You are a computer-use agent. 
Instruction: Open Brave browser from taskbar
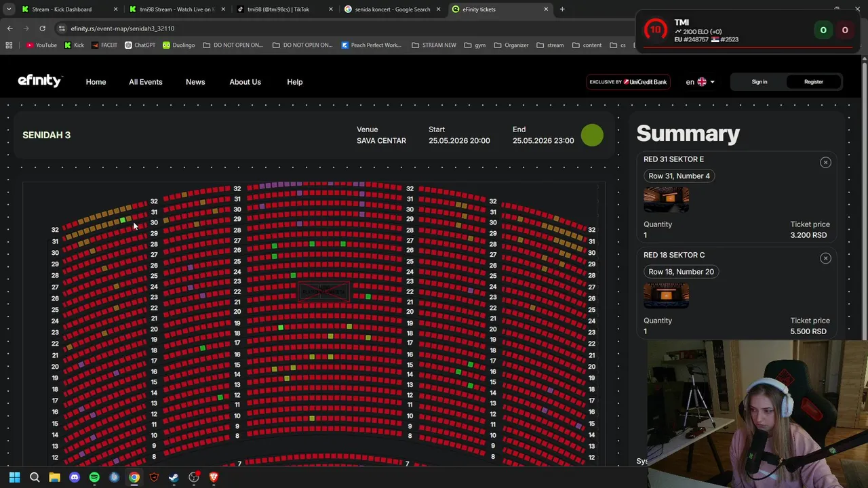coord(214,477)
